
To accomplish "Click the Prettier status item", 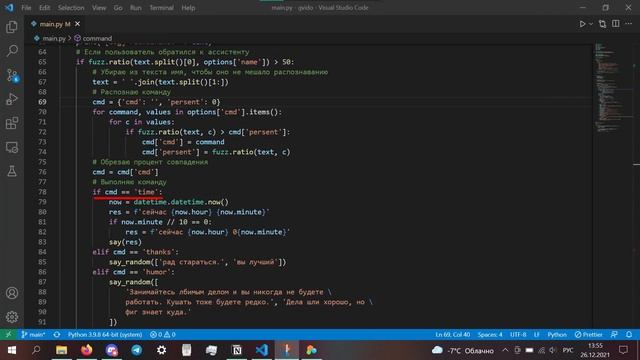I will [x=588, y=334].
